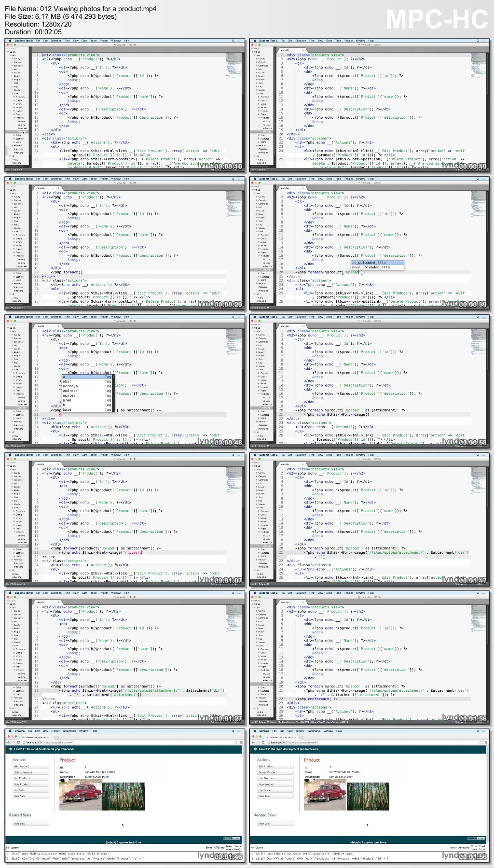View the frame thumbnail stamped 00:01:07
Image resolution: width=494 pixels, height=868 pixels.
point(125,519)
